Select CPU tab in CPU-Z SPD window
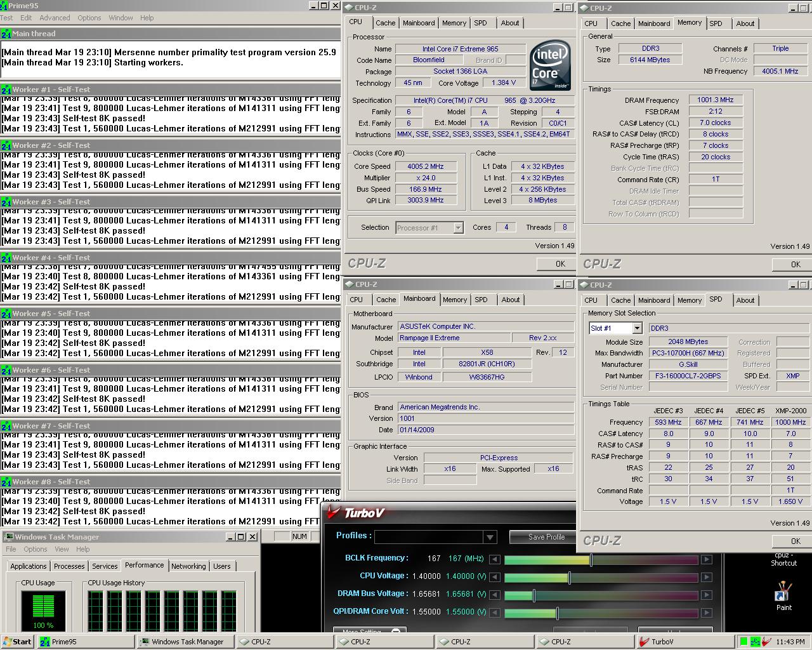Image resolution: width=812 pixels, height=650 pixels. click(x=591, y=300)
